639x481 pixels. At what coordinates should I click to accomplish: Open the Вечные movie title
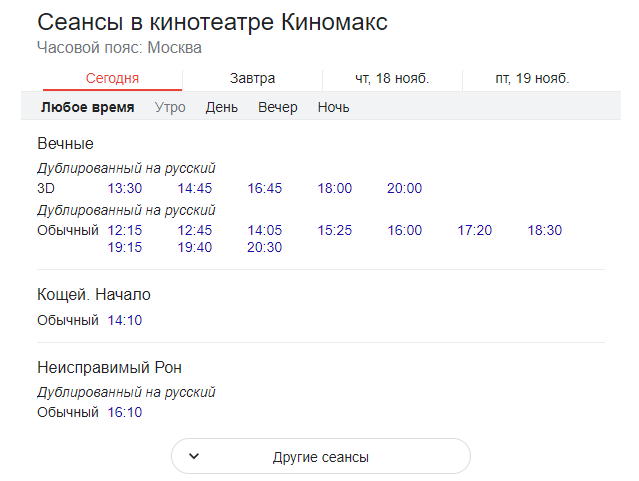coord(65,144)
